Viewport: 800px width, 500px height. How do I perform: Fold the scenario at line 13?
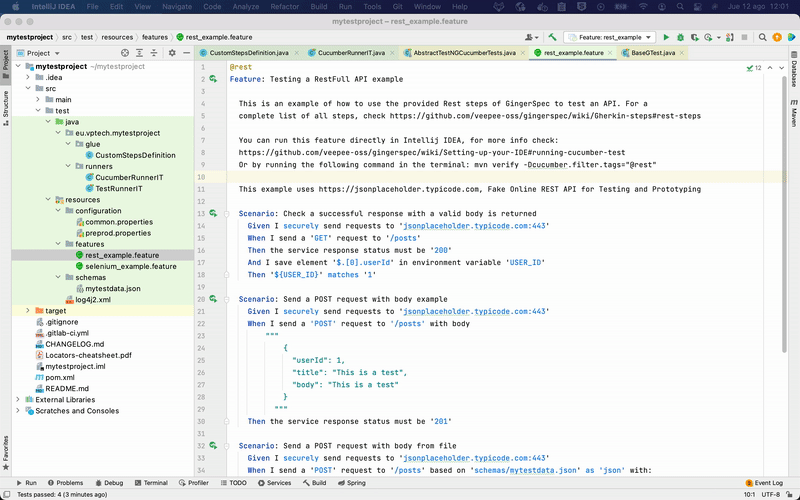click(x=227, y=214)
